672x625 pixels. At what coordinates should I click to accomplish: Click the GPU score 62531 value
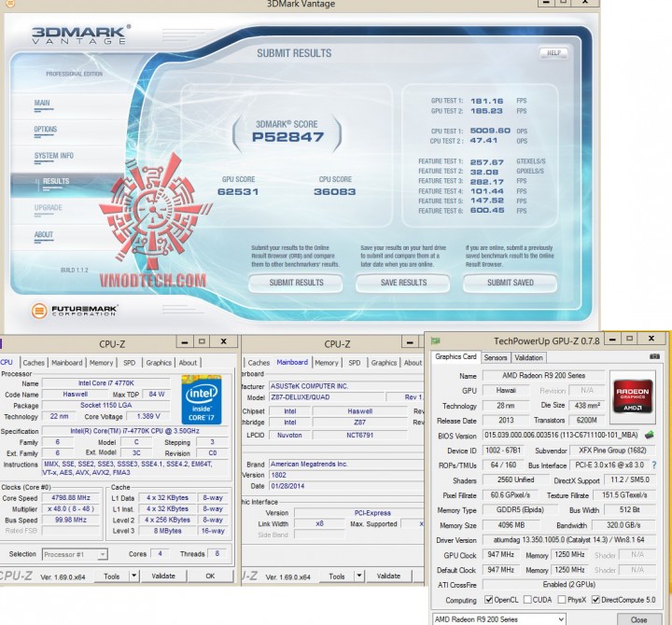[x=238, y=192]
